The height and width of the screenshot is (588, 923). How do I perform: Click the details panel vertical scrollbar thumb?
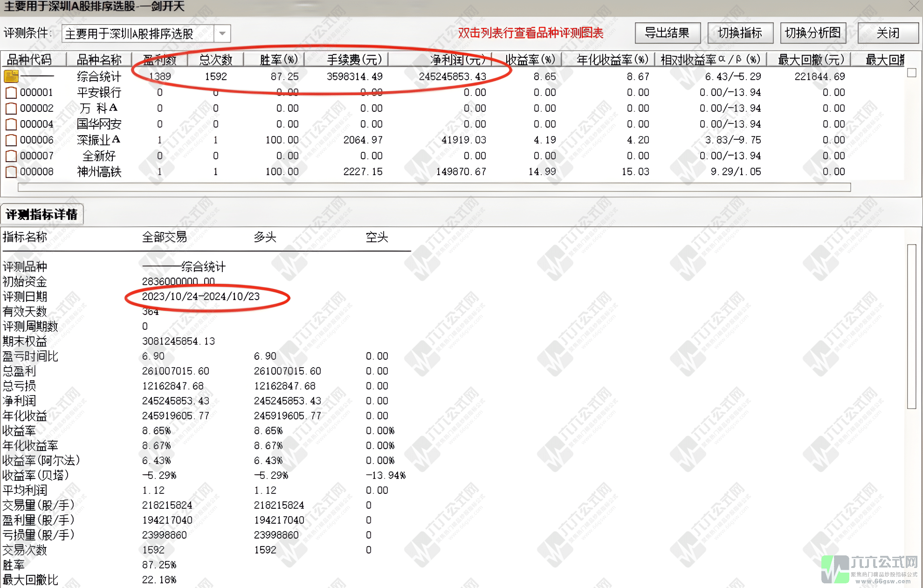tap(911, 326)
